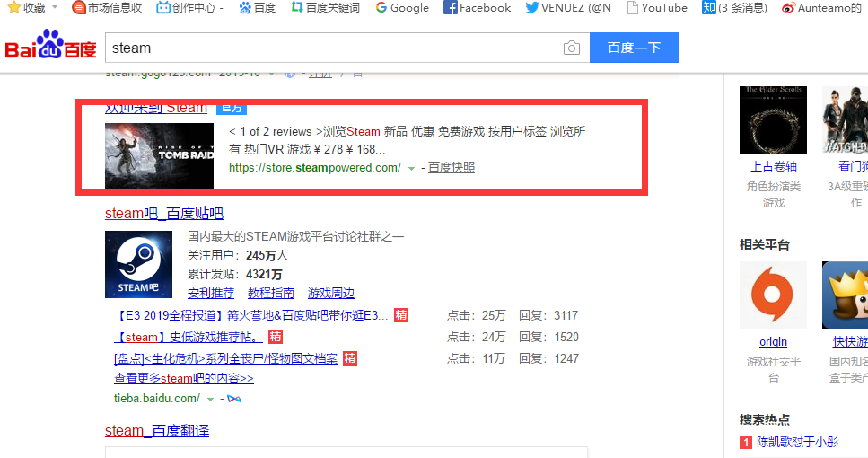Click the camera image-search icon
Image resolution: width=868 pixels, height=458 pixels.
[571, 48]
